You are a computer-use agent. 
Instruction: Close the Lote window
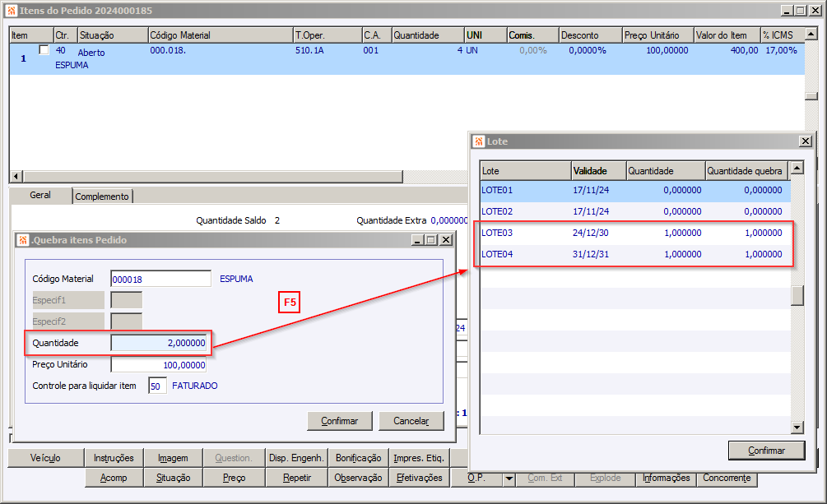(806, 141)
